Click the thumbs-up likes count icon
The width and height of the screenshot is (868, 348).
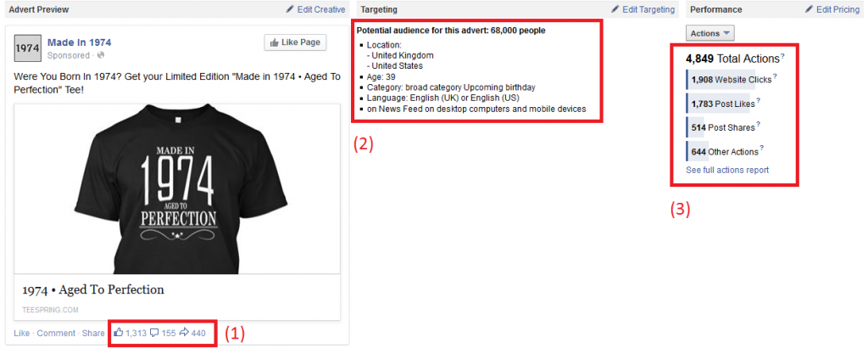click(x=119, y=333)
